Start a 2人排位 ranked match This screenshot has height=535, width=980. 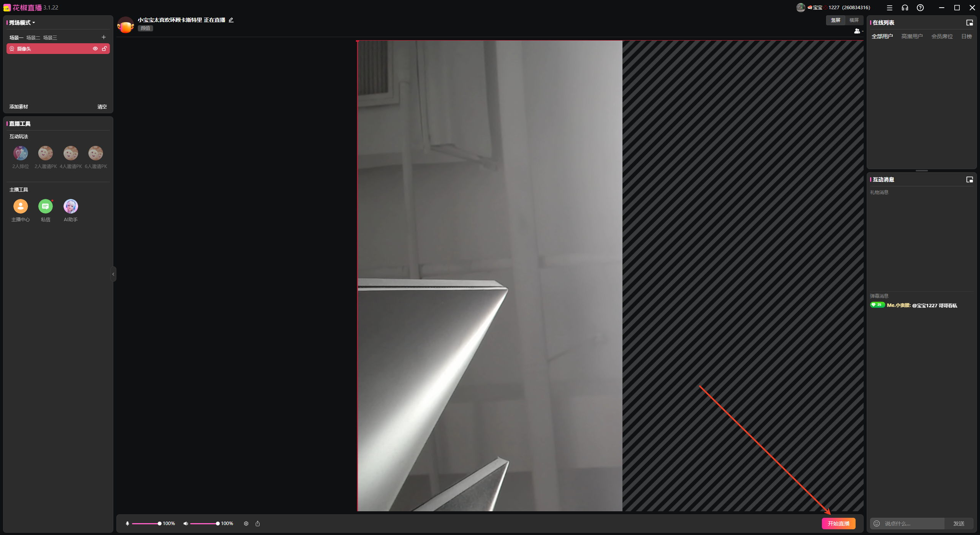[21, 153]
